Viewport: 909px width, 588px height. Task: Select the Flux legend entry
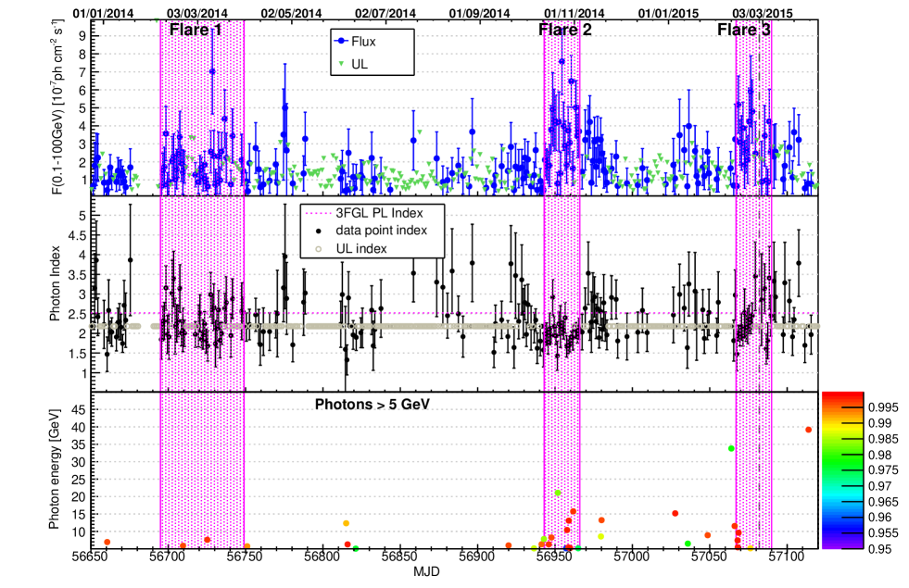(357, 42)
